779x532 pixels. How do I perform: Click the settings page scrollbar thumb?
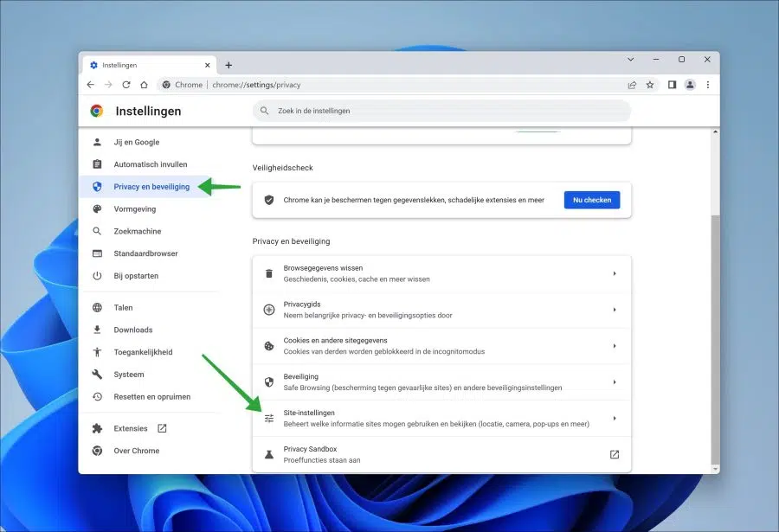coord(715,339)
